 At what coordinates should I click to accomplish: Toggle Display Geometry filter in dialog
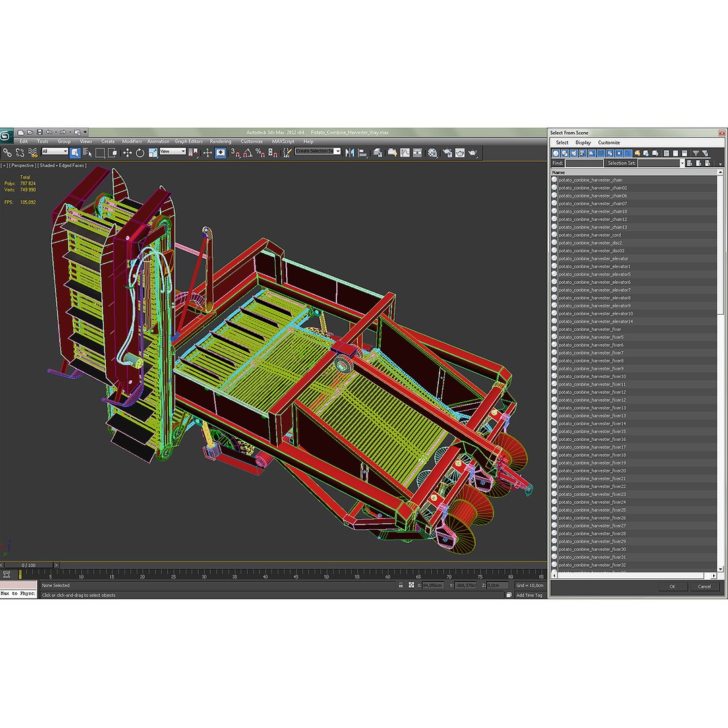(x=555, y=153)
